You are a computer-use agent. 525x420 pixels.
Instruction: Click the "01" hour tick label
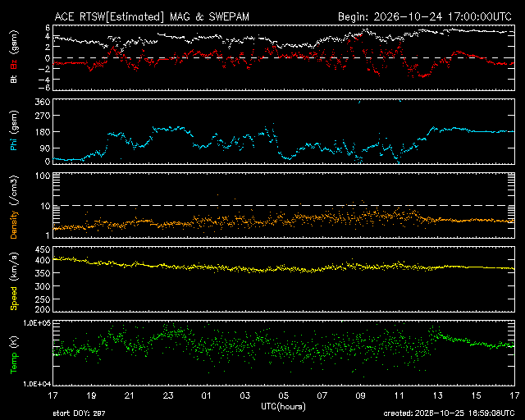pyautogui.click(x=206, y=395)
